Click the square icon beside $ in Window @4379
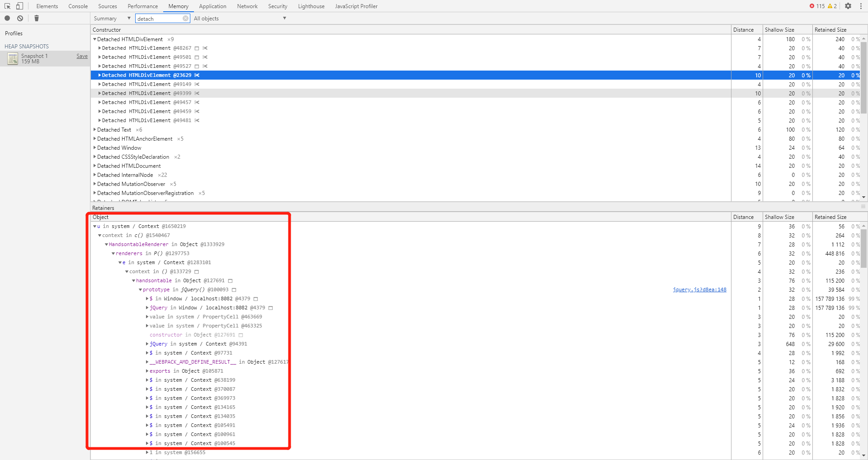Screen dimensions: 868x460 255,299
